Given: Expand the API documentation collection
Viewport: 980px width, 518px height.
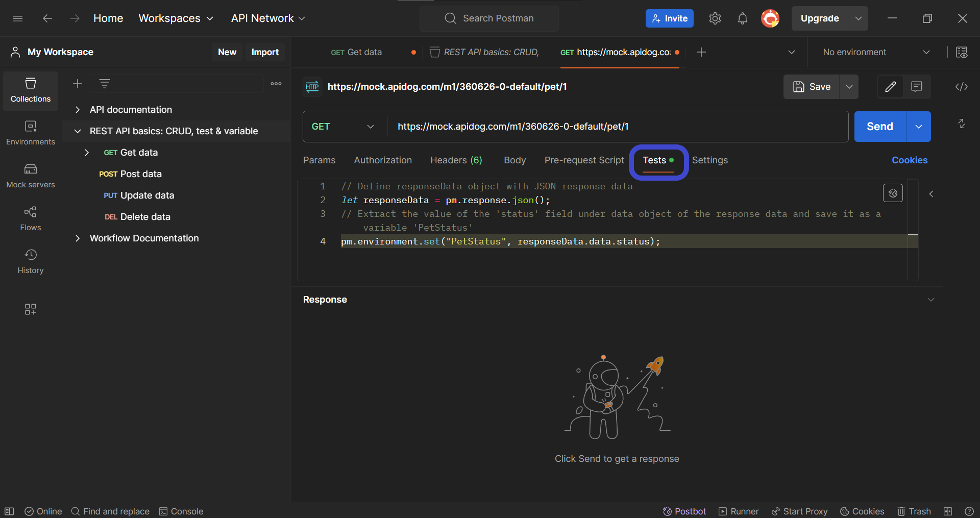Looking at the screenshot, I should click(x=78, y=110).
